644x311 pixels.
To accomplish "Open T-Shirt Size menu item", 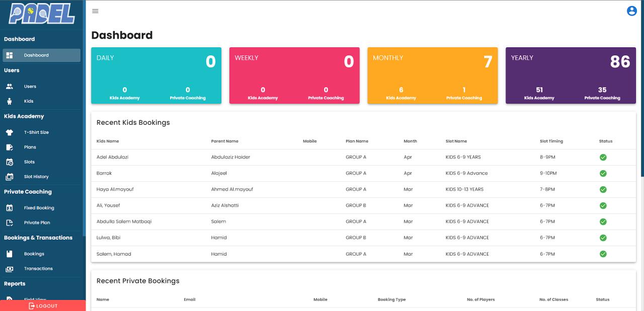I will [x=41, y=132].
